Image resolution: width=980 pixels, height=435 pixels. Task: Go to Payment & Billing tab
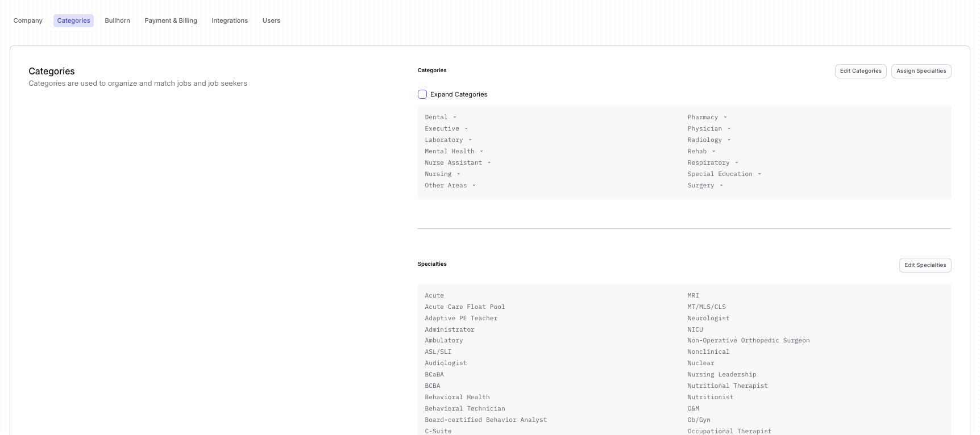pos(171,20)
